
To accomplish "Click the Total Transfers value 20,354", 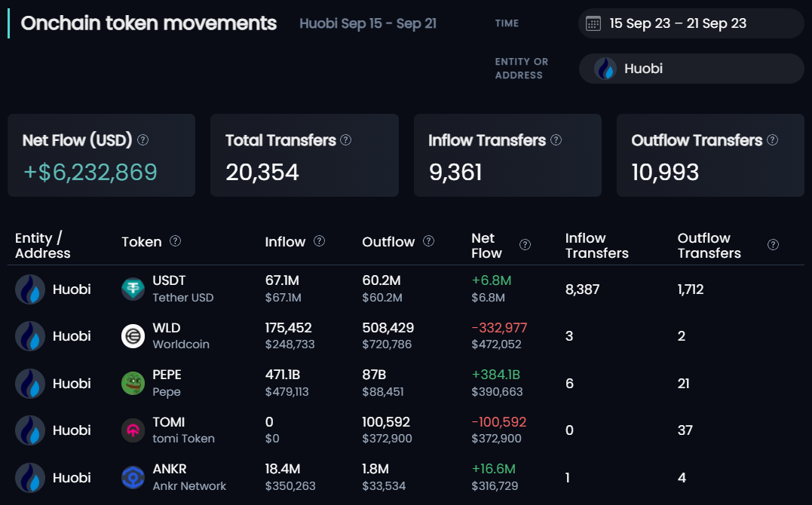I will 262,172.
